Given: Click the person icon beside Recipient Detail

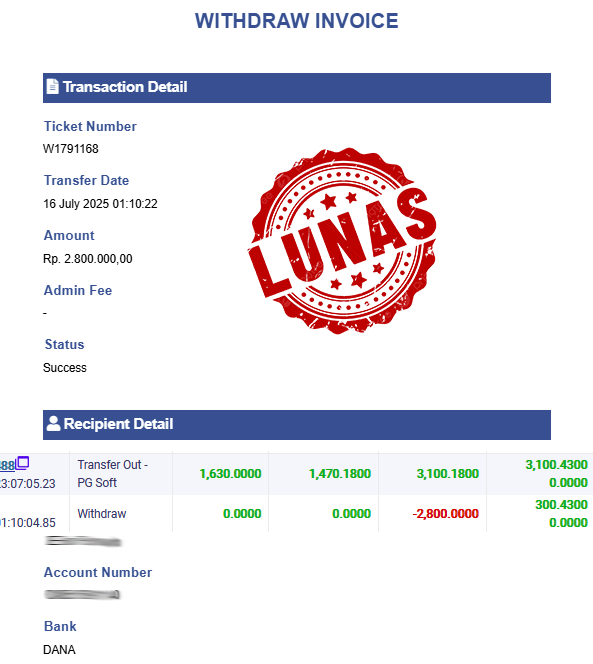Looking at the screenshot, I should [x=53, y=423].
